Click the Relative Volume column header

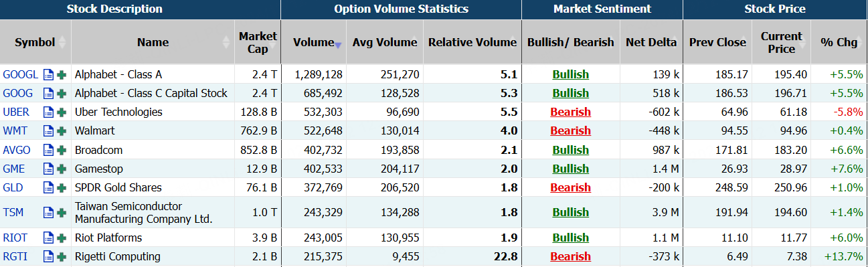(472, 42)
